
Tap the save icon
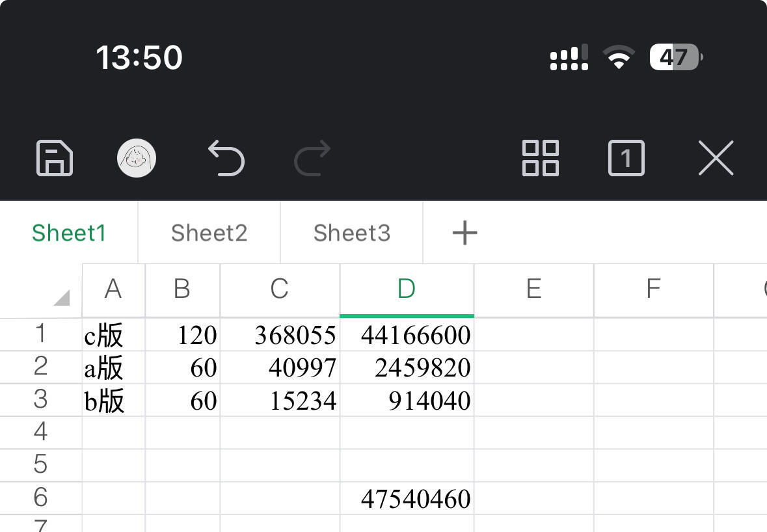[x=54, y=158]
